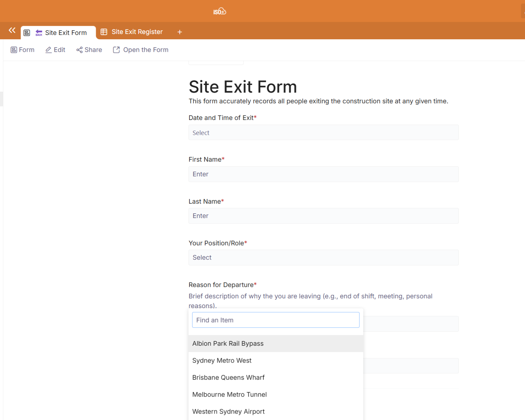The width and height of the screenshot is (525, 420).
Task: Pick Brisbane Queens Wharf from the list
Action: [x=228, y=377]
